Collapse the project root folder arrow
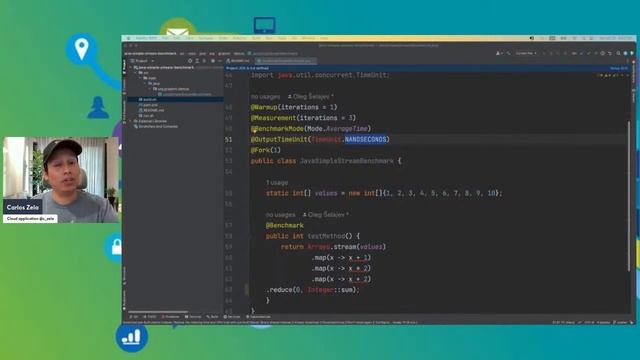Screen dimensions: 640x360 [x=131, y=67]
